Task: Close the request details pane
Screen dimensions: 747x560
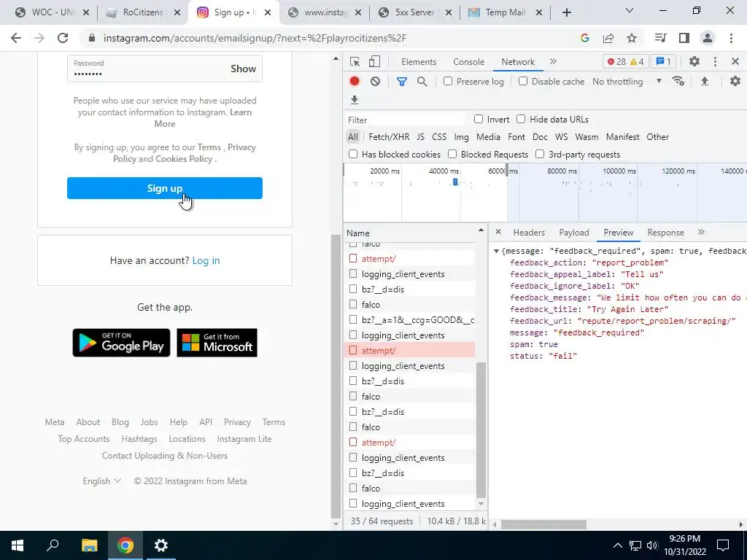Action: [x=498, y=232]
